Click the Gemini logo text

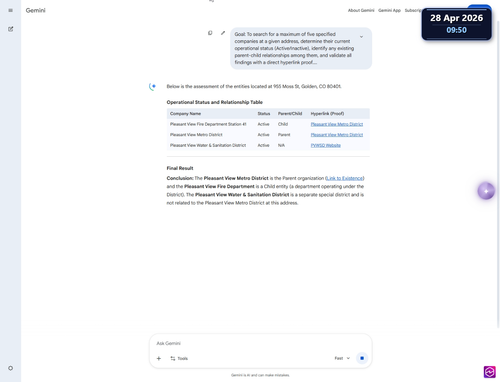click(35, 10)
